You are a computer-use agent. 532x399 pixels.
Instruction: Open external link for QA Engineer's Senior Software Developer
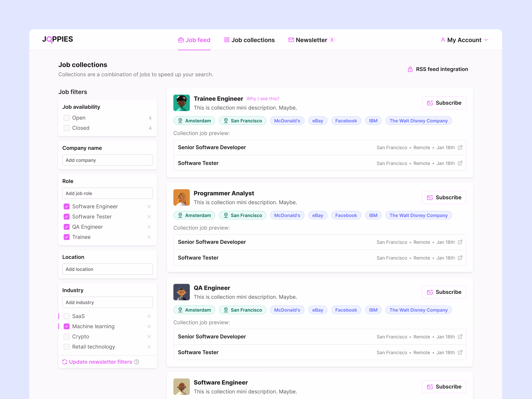click(x=460, y=336)
